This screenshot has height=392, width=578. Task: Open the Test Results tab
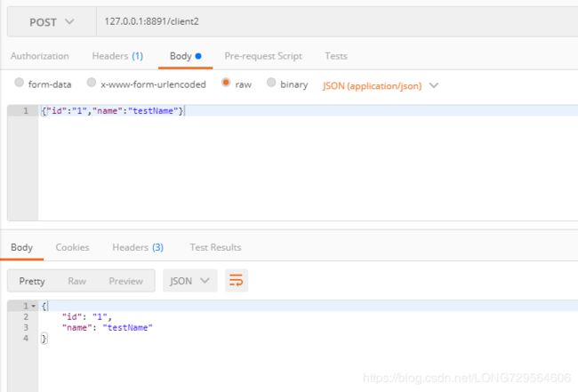(216, 247)
